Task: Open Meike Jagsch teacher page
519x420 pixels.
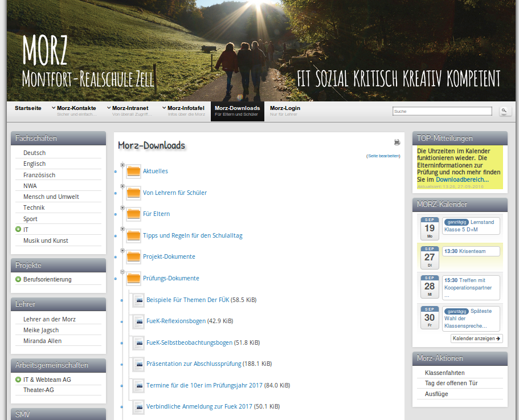Action: pyautogui.click(x=41, y=331)
